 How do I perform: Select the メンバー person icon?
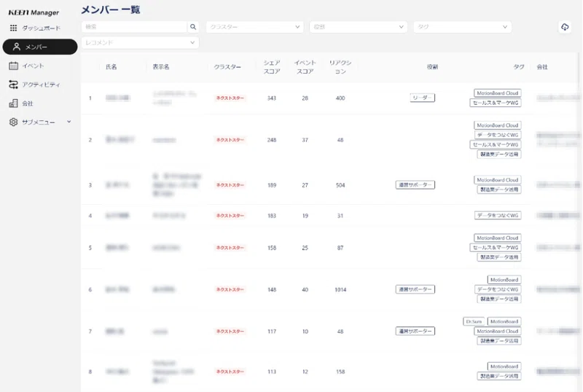pos(16,47)
